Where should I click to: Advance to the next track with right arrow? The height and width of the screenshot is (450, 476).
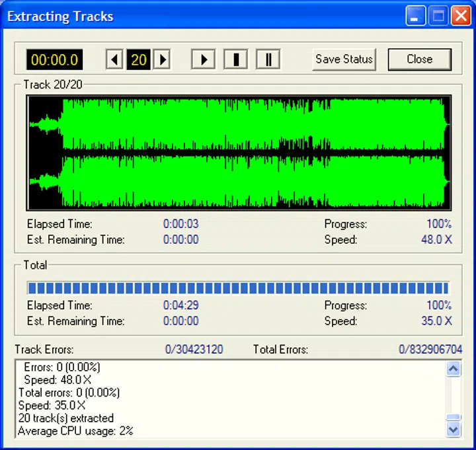(162, 59)
